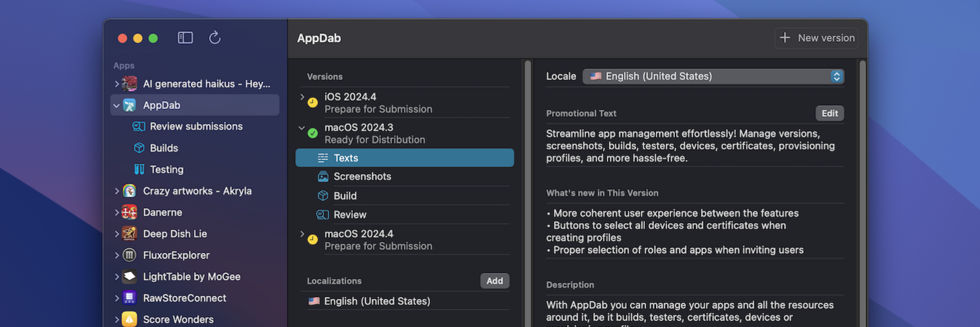Open the Build section of macOS 2024.3
The image size is (980, 327).
(405, 196)
